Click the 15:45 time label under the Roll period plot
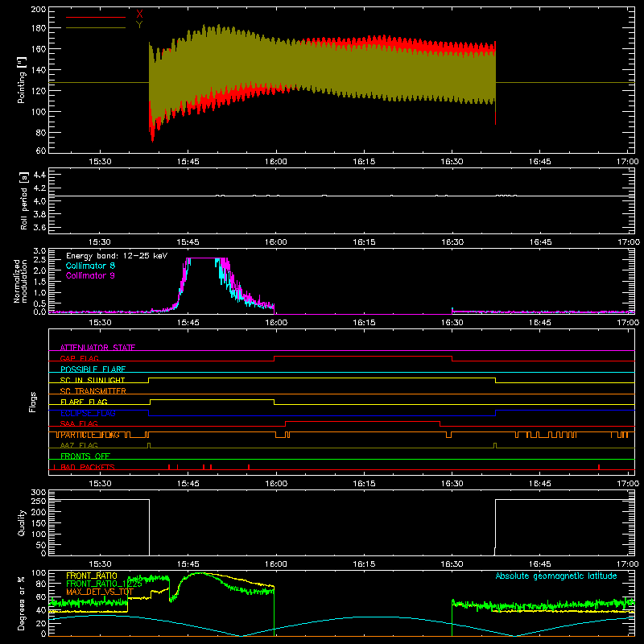 tap(188, 242)
